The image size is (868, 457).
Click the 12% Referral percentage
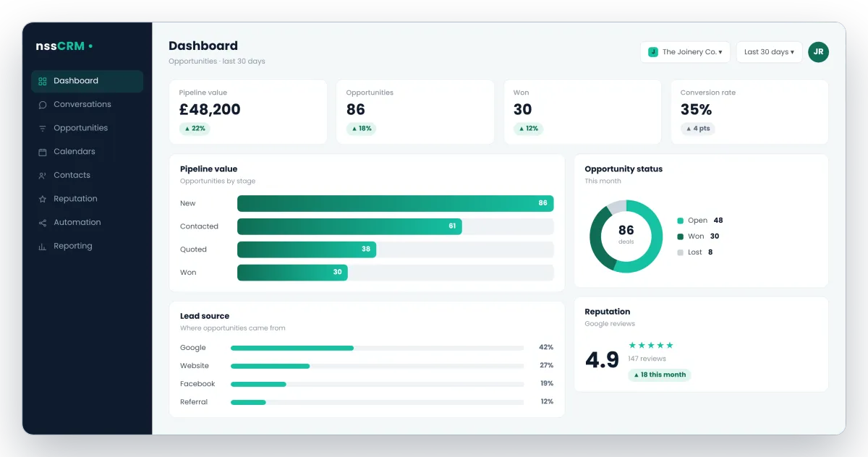pos(546,402)
